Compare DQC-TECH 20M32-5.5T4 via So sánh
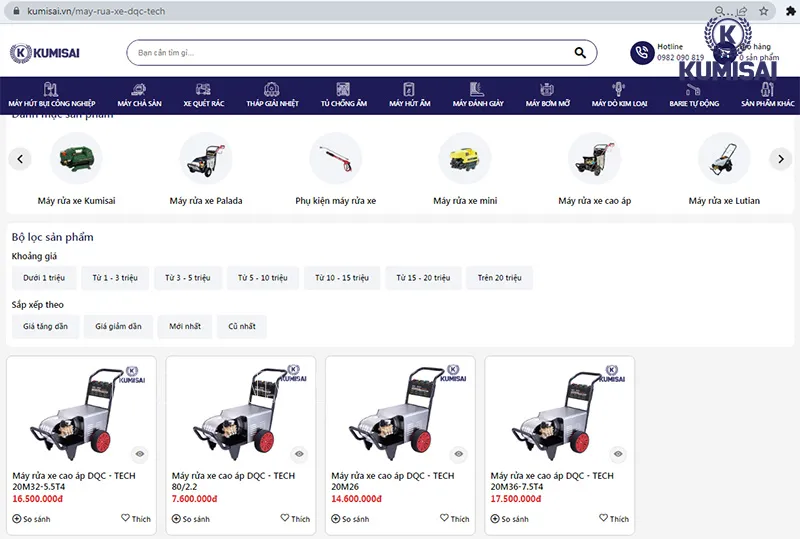The height and width of the screenshot is (539, 800). click(32, 519)
